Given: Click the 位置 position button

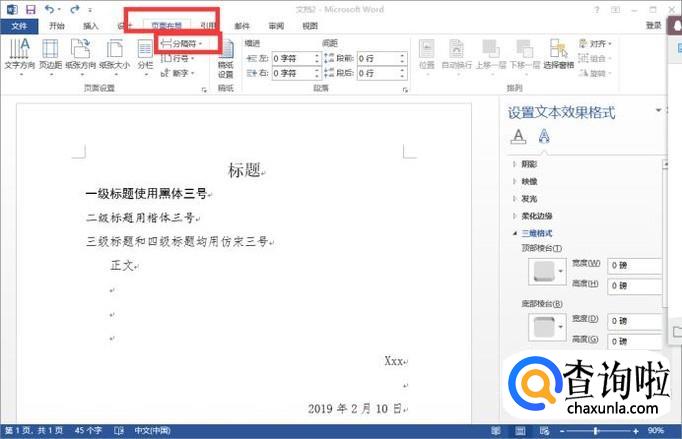Looking at the screenshot, I should 427,57.
